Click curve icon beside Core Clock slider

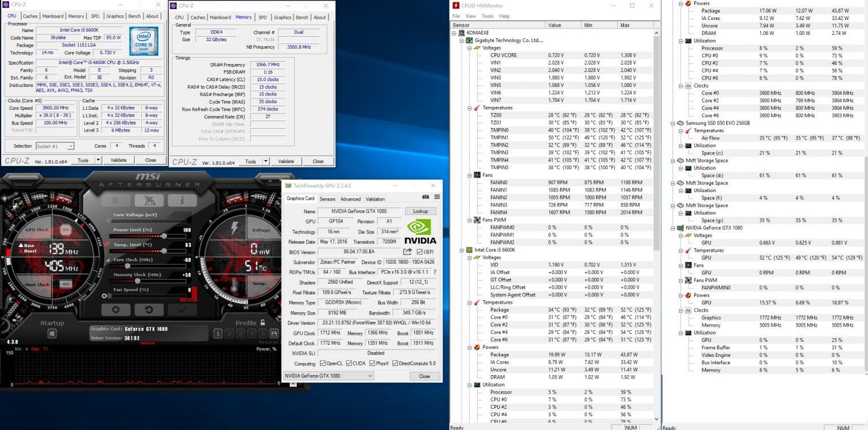coord(107,260)
